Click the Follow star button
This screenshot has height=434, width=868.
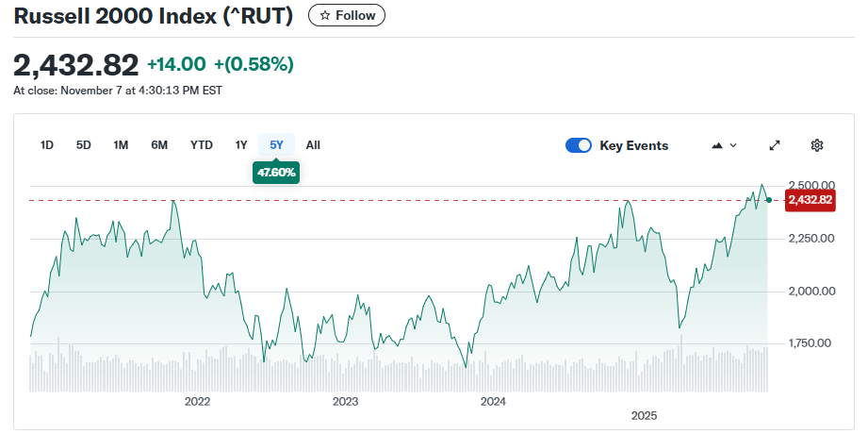point(346,15)
